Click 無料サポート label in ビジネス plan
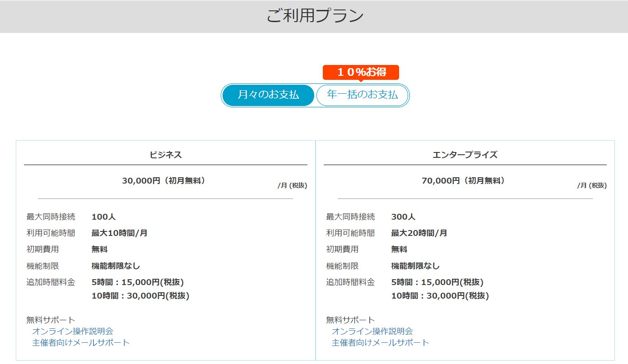This screenshot has height=364, width=628. click(x=51, y=320)
